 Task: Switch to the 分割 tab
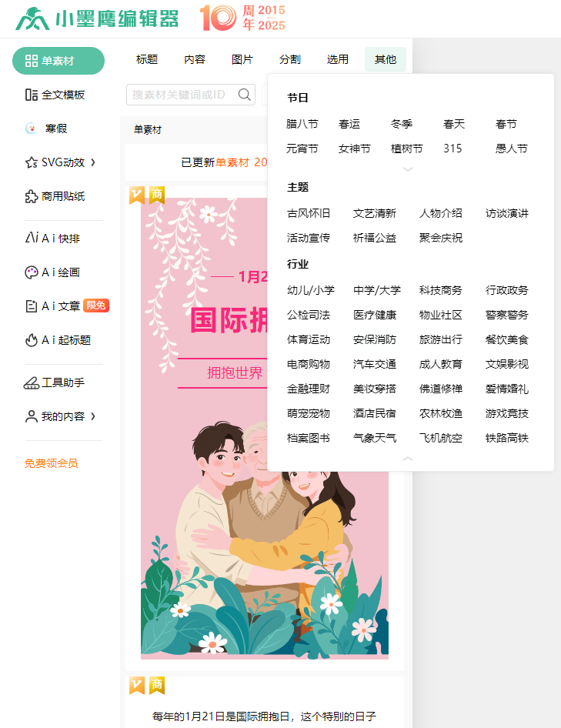[290, 59]
